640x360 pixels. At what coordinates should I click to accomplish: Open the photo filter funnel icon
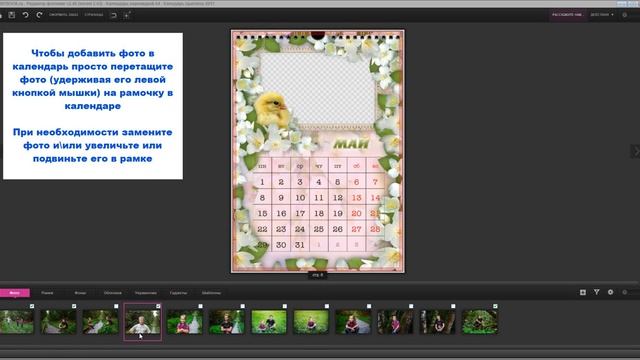(597, 292)
